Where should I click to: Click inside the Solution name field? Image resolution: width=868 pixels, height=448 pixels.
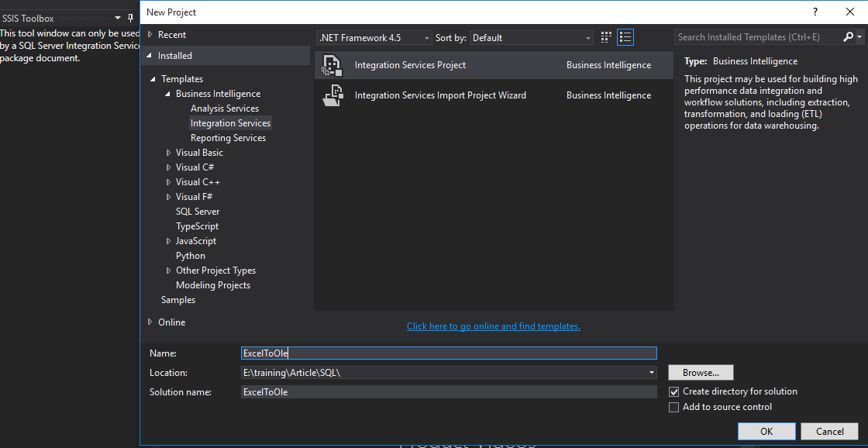pyautogui.click(x=448, y=391)
